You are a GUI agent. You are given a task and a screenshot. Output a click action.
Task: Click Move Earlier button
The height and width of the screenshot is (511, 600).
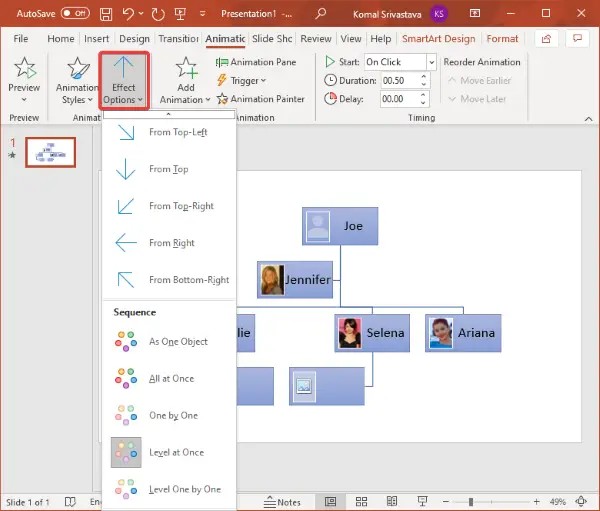480,80
